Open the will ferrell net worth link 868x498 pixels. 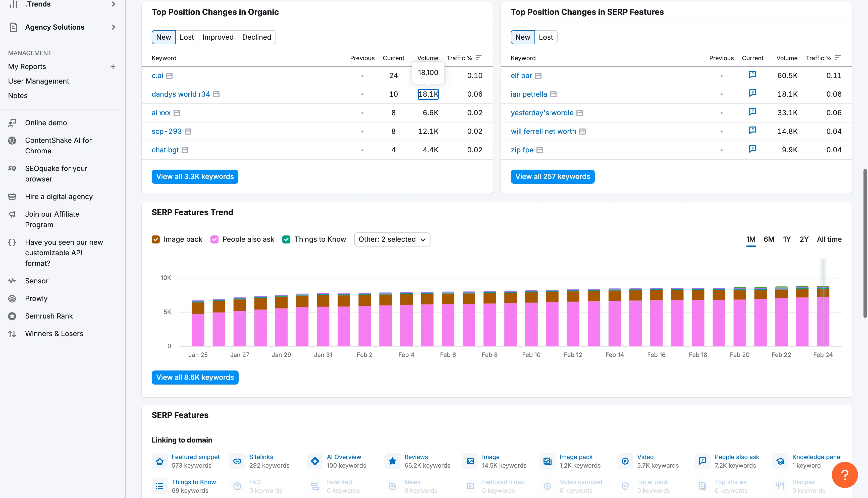(543, 131)
